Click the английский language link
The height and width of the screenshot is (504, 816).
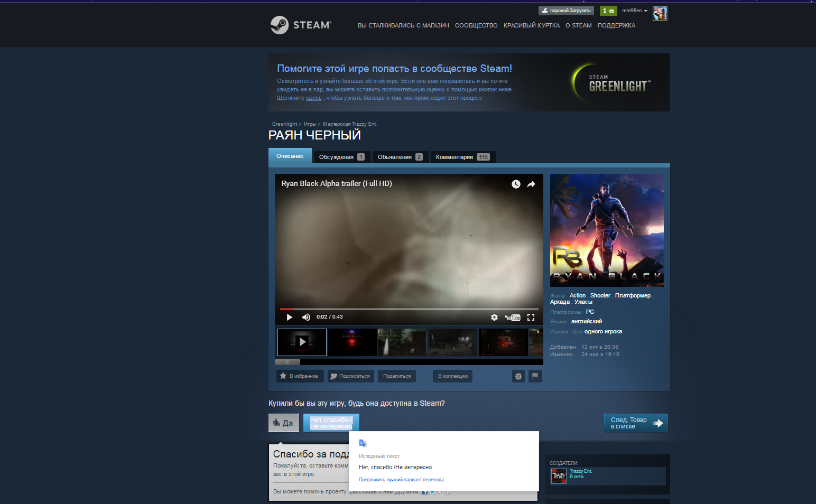click(587, 322)
